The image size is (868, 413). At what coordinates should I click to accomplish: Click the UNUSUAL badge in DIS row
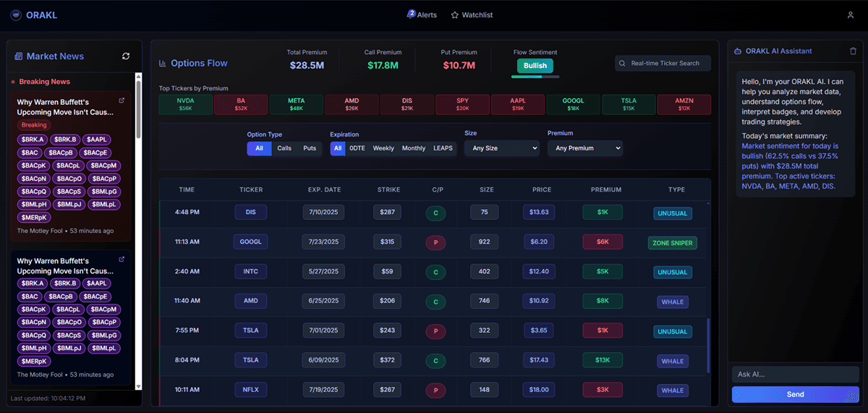pos(672,213)
